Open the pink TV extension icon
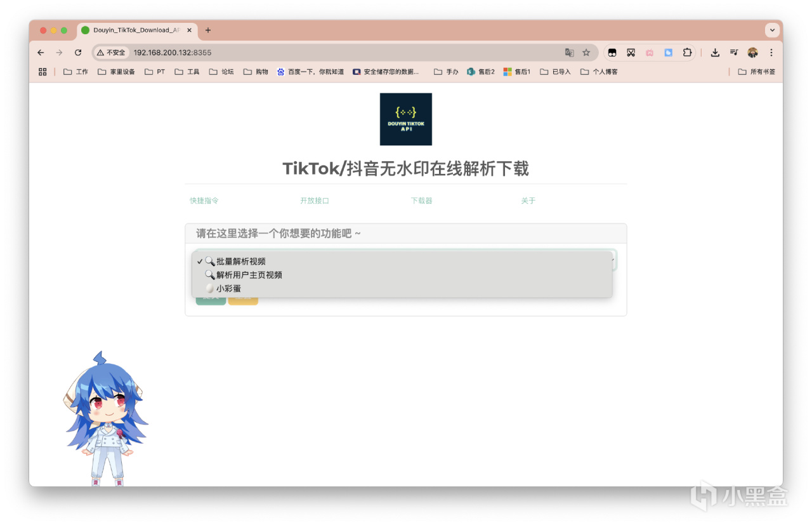Viewport: 812px width, 525px height. tap(650, 53)
